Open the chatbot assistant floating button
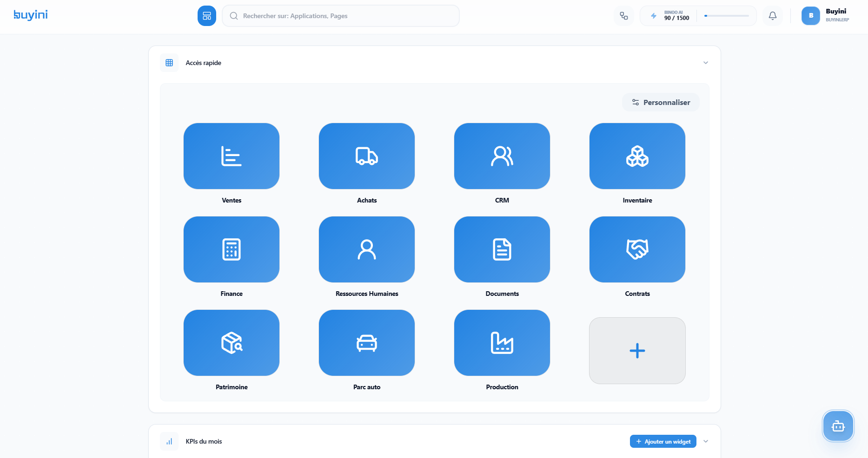This screenshot has width=868, height=458. [838, 426]
